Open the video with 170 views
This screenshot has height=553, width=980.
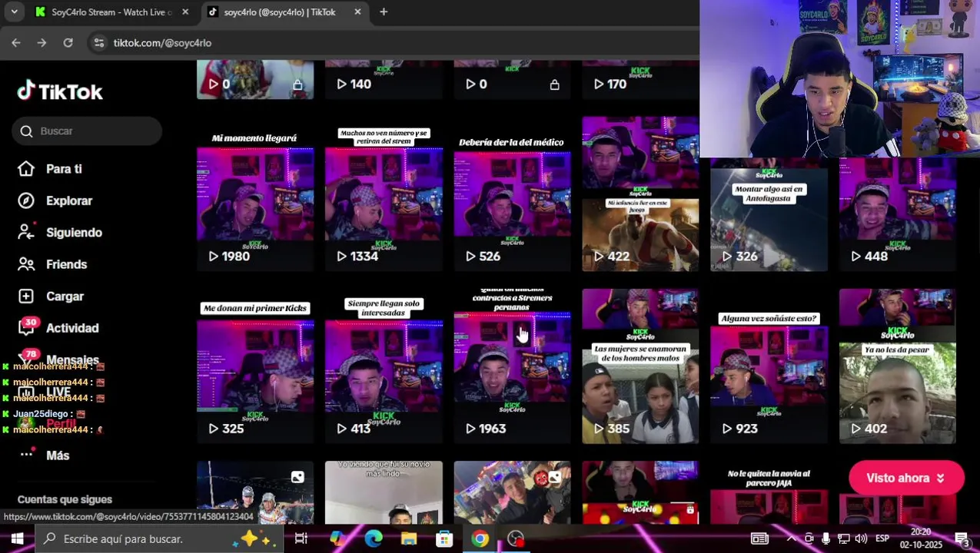tap(640, 80)
